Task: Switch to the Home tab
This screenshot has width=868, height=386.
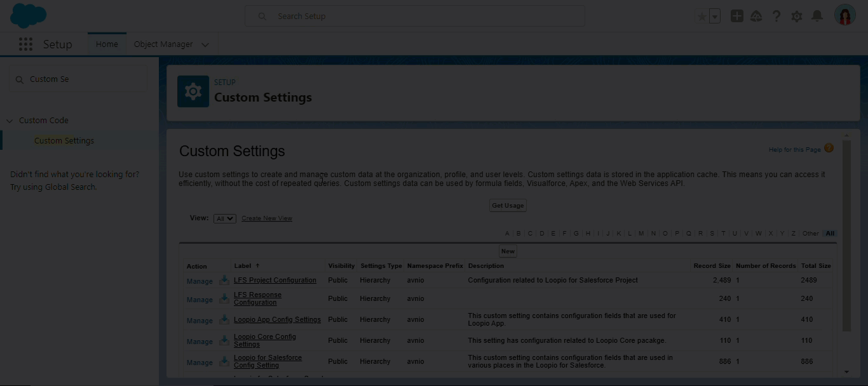Action: pos(107,44)
